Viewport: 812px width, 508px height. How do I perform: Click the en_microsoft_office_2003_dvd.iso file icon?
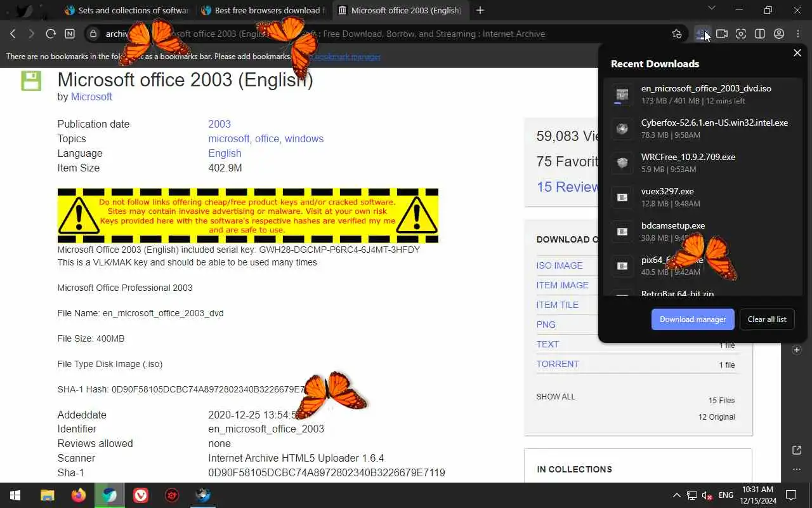622,94
